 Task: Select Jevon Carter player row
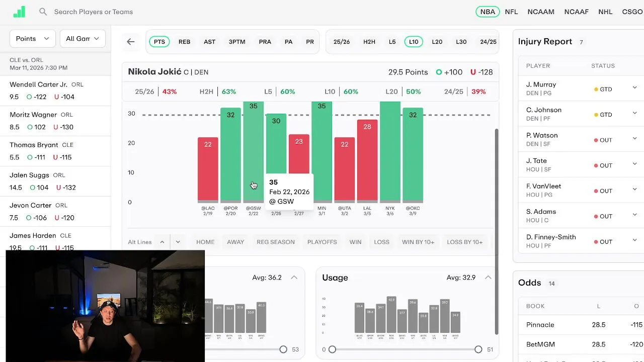click(x=55, y=211)
